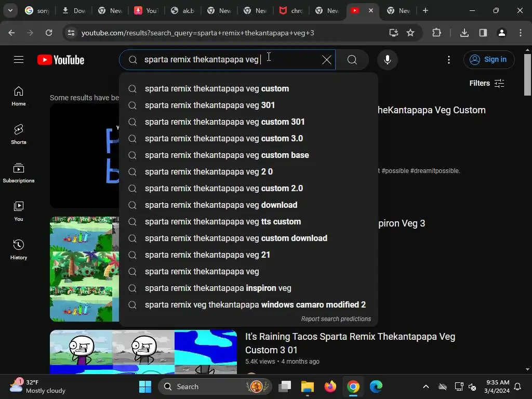Bookmark this page with the star

[x=410, y=33]
